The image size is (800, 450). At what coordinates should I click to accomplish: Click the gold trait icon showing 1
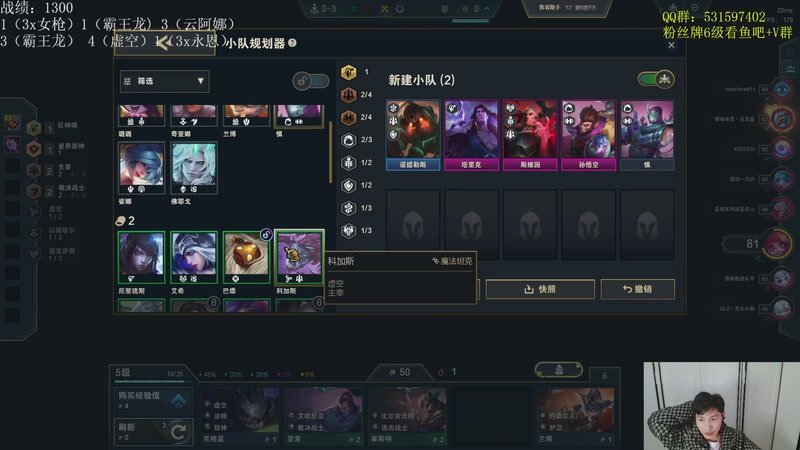tap(348, 72)
